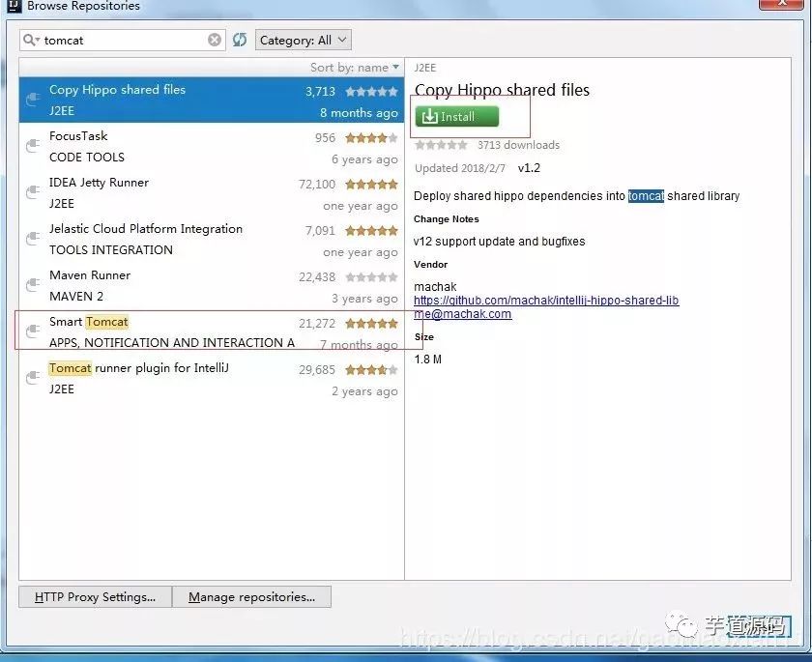Viewport: 812px width, 662px height.
Task: Click the search magnifier icon
Action: [31, 41]
